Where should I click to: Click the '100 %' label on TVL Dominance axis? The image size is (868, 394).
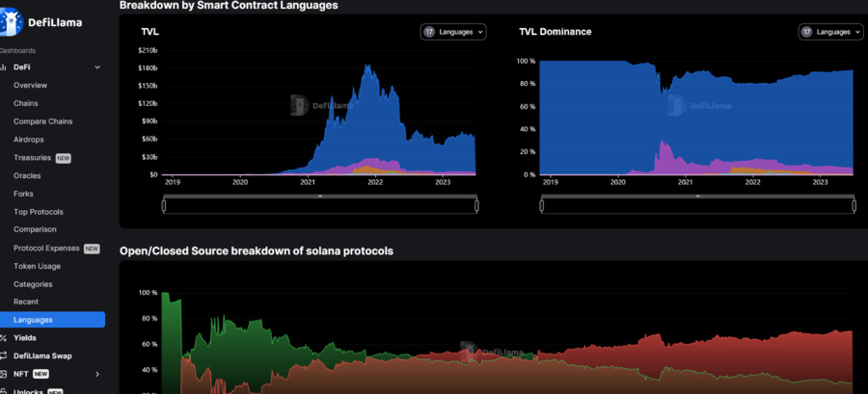tap(526, 62)
